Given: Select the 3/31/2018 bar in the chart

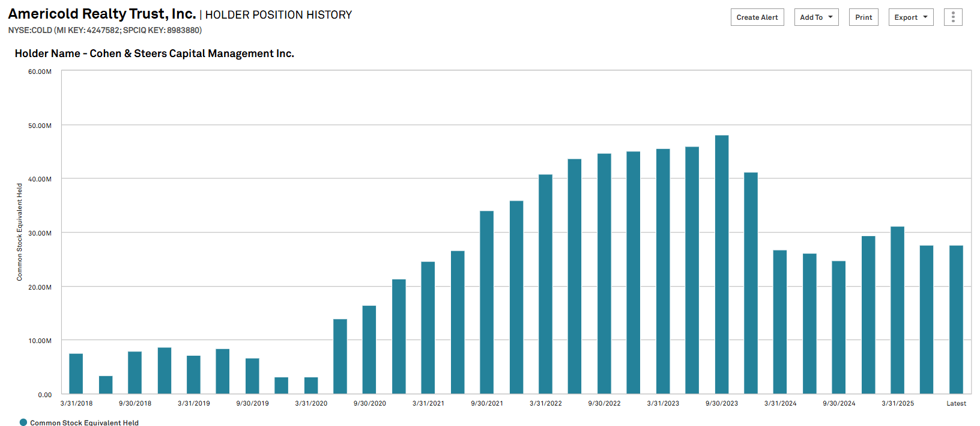Looking at the screenshot, I should coord(76,374).
